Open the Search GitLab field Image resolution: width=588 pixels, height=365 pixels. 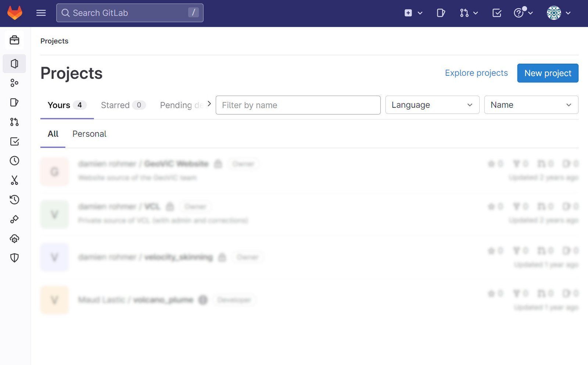pos(129,13)
